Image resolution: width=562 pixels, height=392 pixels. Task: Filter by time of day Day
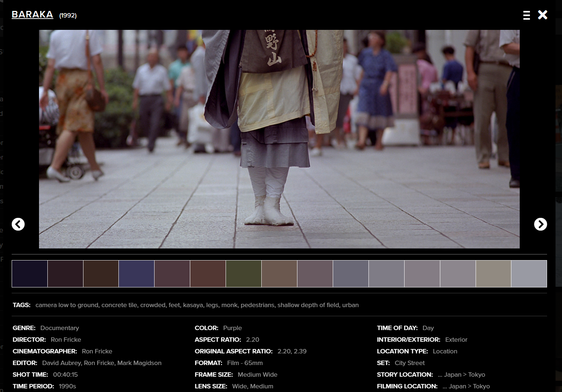(428, 328)
